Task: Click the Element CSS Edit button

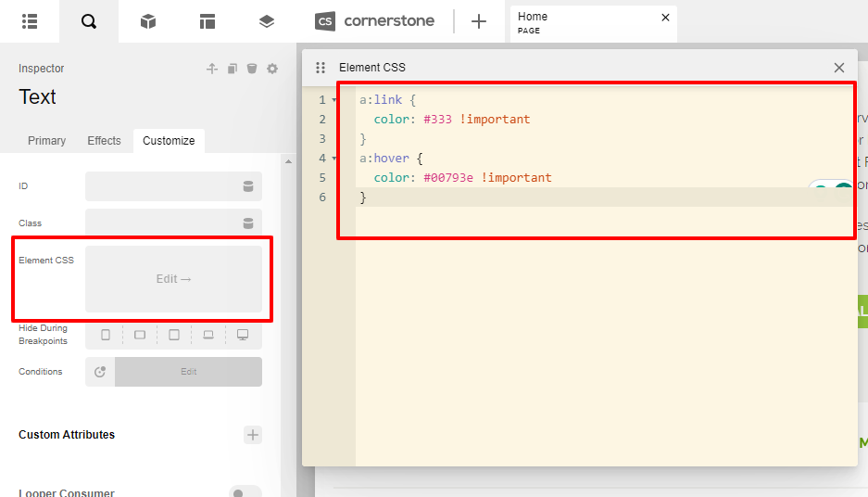Action: [x=173, y=279]
